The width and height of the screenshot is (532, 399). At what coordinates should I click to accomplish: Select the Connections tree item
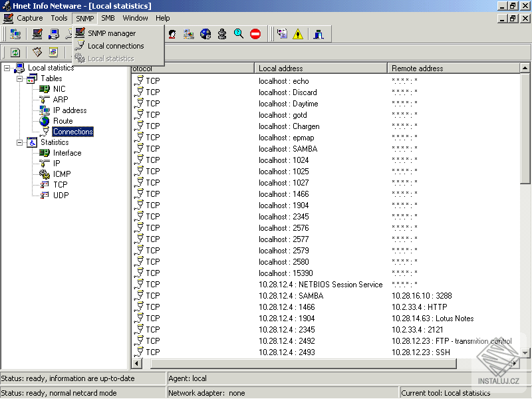(x=72, y=131)
